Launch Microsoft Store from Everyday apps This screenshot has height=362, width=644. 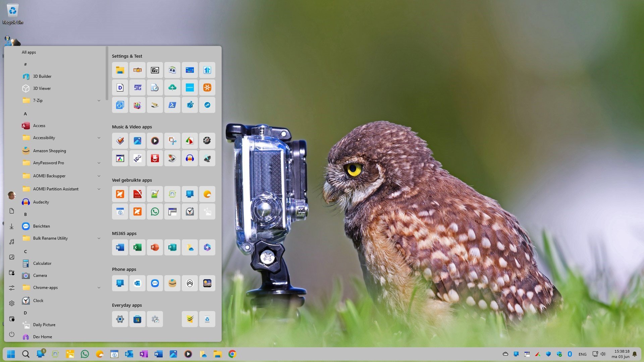[137, 319]
